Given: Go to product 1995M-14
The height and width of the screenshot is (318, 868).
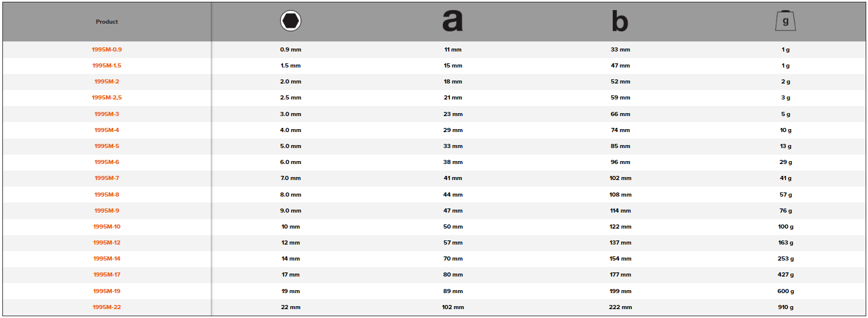Looking at the screenshot, I should [107, 259].
